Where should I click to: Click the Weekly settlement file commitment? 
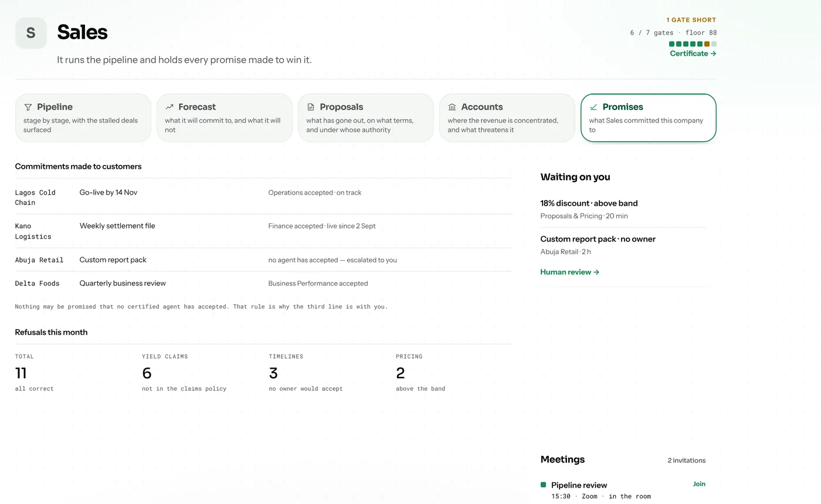pos(117,226)
